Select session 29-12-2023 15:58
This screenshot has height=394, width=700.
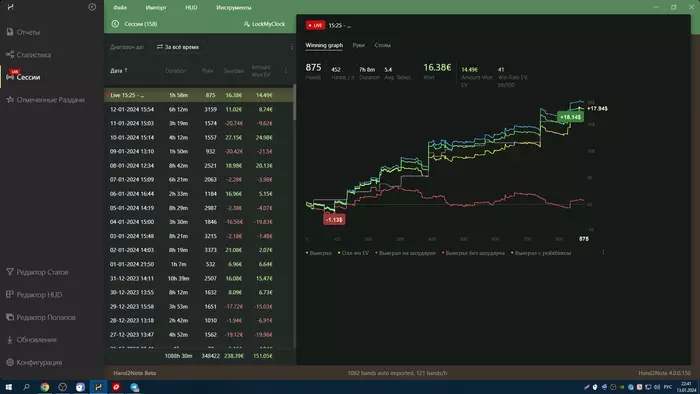pyautogui.click(x=199, y=307)
